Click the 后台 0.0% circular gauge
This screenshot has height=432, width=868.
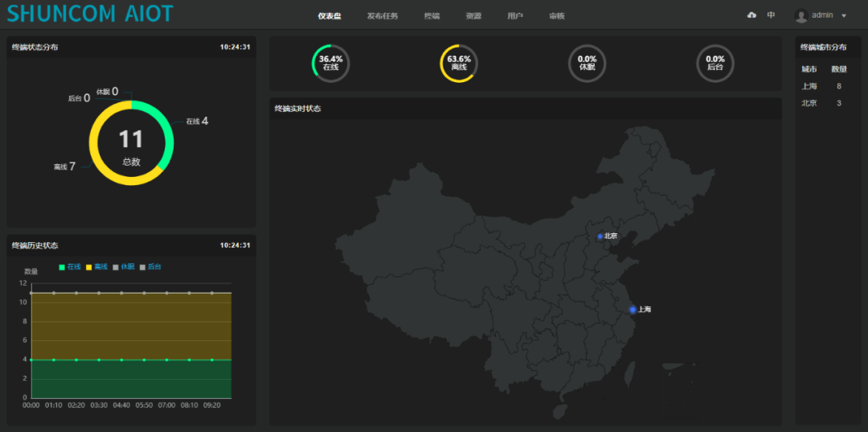tap(714, 63)
